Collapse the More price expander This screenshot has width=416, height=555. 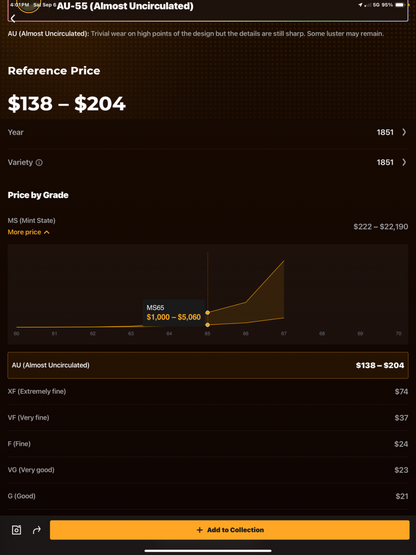tap(29, 232)
